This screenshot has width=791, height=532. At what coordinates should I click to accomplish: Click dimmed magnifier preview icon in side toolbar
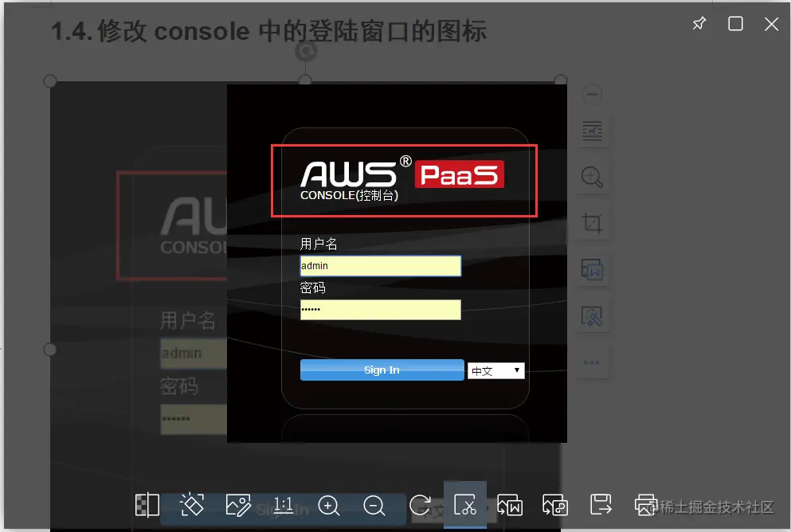pos(592,177)
